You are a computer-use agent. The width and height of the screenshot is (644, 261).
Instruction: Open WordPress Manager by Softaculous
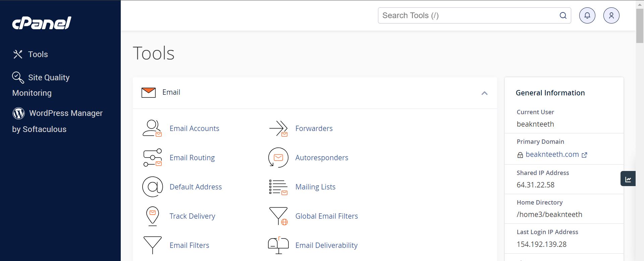pyautogui.click(x=66, y=113)
